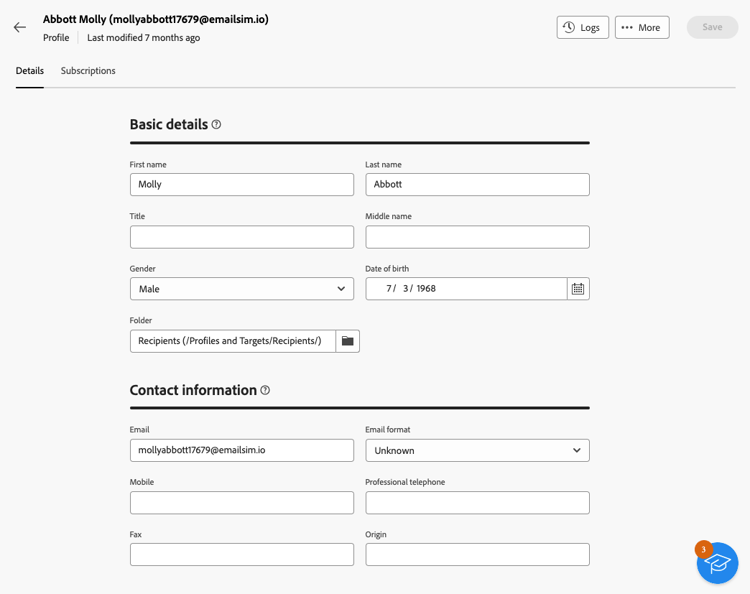
Task: Focus the empty Mobile number field
Action: [x=242, y=503]
